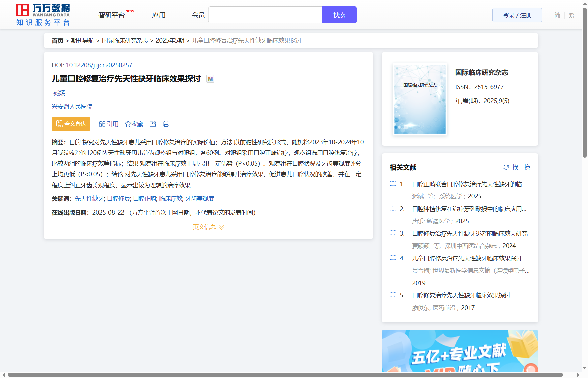This screenshot has width=588, height=378.
Task: Open the 应用 navigation menu
Action: click(159, 15)
